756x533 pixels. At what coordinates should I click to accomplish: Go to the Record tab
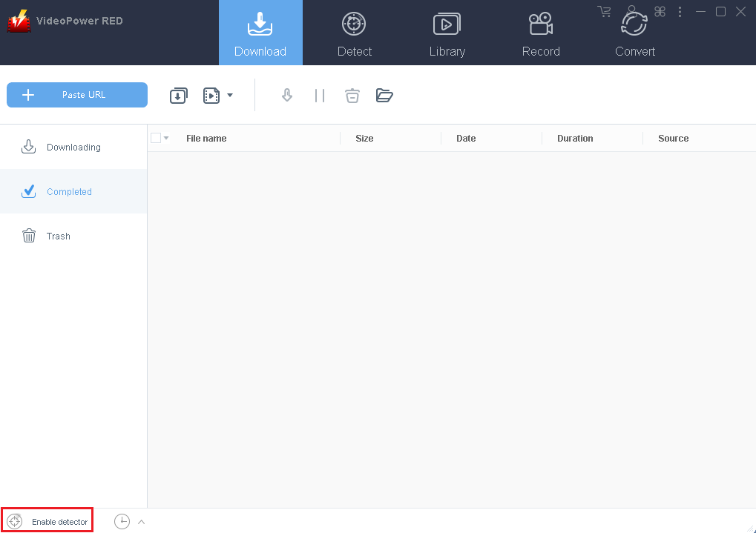click(x=540, y=33)
